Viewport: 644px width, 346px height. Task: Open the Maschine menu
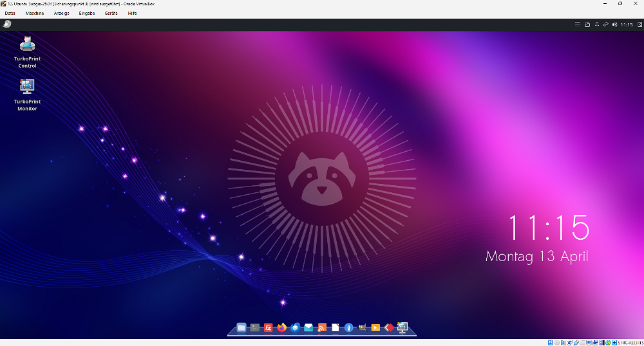(35, 13)
